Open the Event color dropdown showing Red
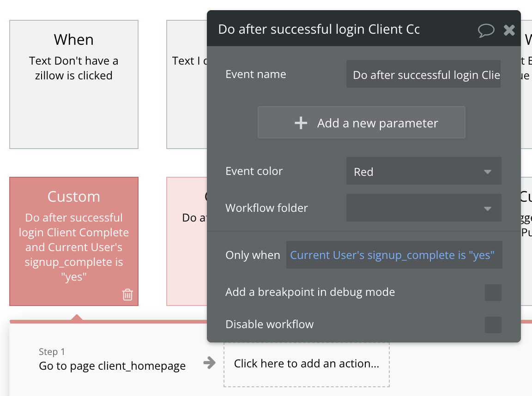Screen dimensions: 532x396 point(423,171)
